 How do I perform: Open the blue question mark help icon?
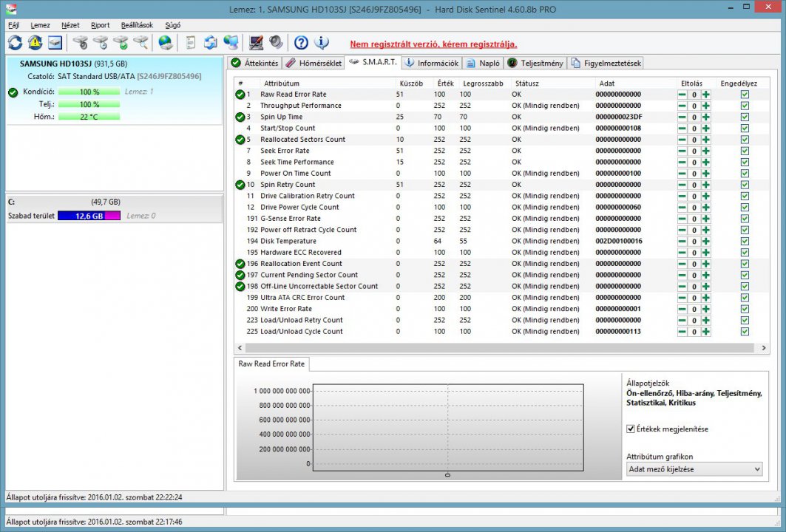pyautogui.click(x=301, y=43)
